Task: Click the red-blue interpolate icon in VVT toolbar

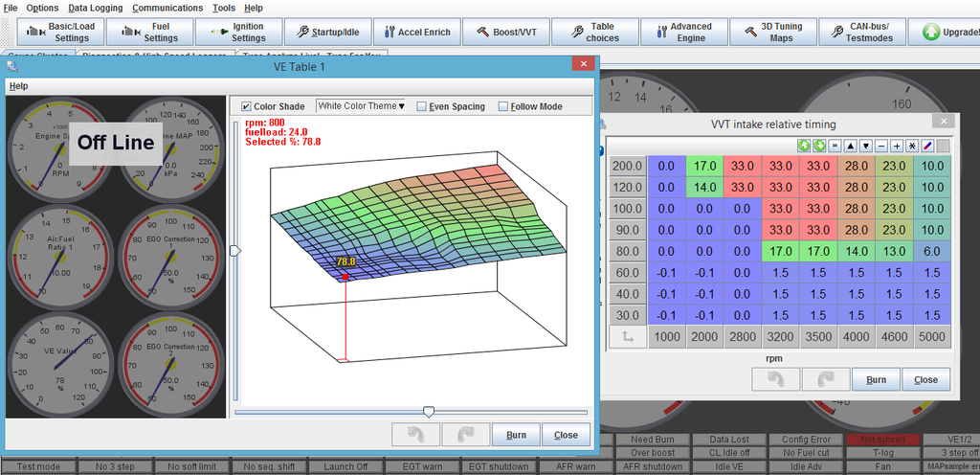Action: (x=927, y=146)
